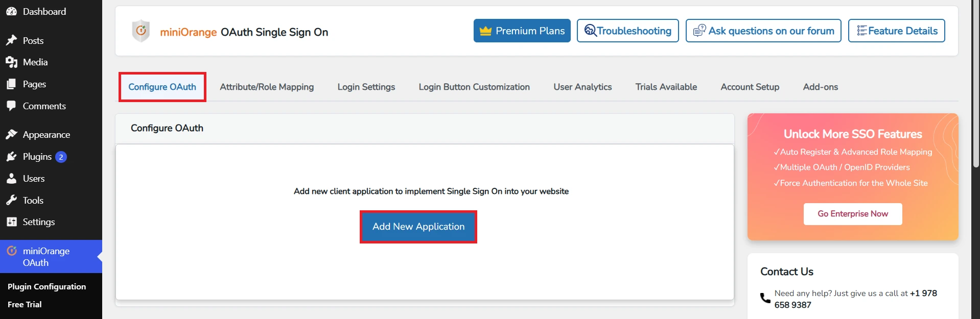The image size is (980, 319).
Task: Click the forum question chat icon
Action: (699, 31)
